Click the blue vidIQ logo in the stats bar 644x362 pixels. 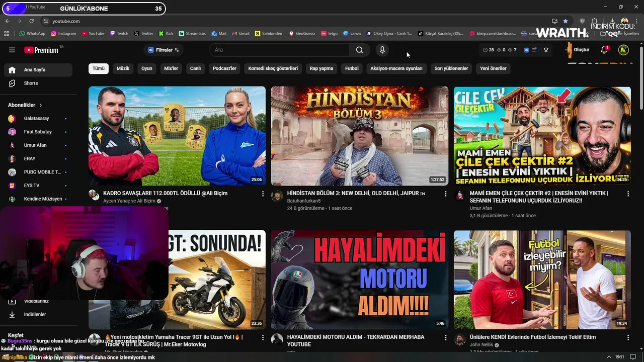[x=526, y=50]
